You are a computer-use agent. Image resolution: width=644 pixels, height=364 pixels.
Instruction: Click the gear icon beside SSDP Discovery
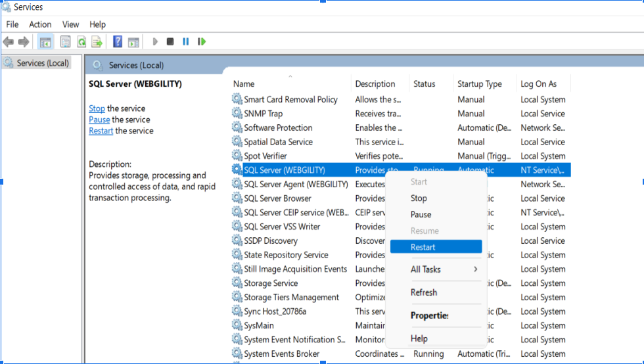(x=237, y=240)
